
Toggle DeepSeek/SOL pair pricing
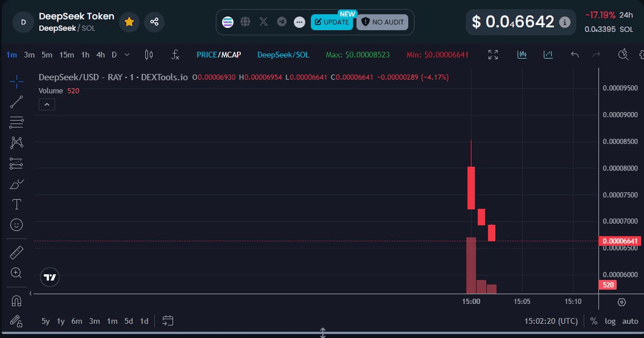click(284, 55)
